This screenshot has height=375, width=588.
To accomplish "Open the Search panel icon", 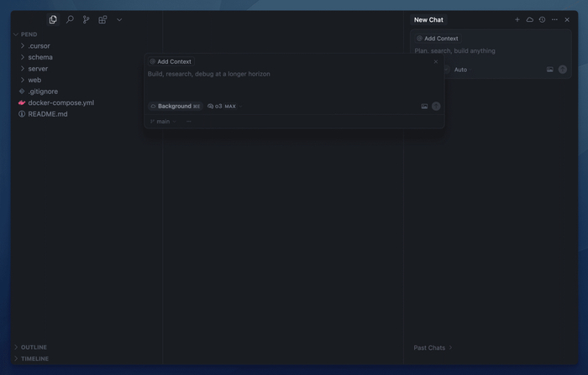I will click(70, 19).
